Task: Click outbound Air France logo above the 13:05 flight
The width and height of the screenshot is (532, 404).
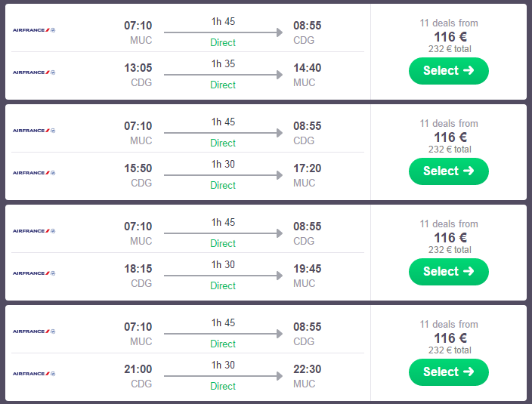Action: [x=34, y=30]
